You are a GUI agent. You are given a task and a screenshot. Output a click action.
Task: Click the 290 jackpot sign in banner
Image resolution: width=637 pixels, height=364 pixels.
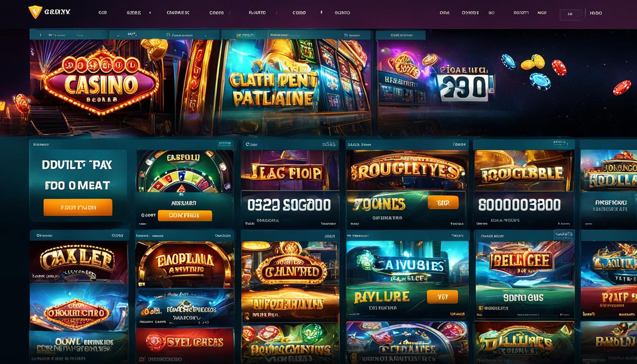(464, 83)
